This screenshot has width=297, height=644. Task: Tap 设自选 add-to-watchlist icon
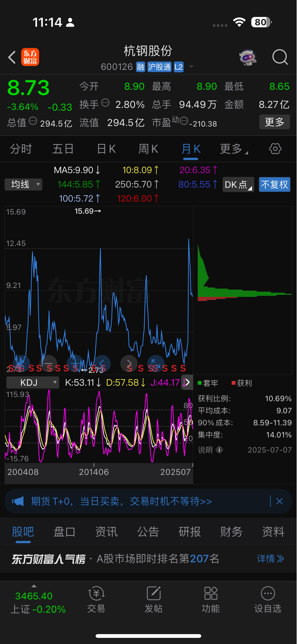268,600
